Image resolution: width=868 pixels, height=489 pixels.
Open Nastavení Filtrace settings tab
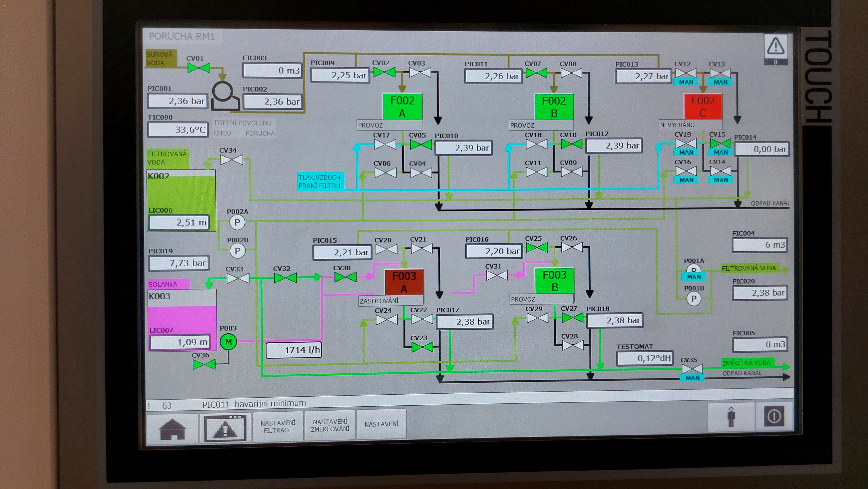point(278,426)
